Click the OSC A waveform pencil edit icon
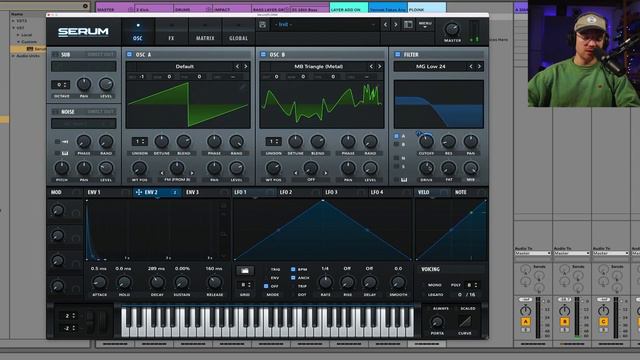This screenshot has height=360, width=640. [x=243, y=86]
